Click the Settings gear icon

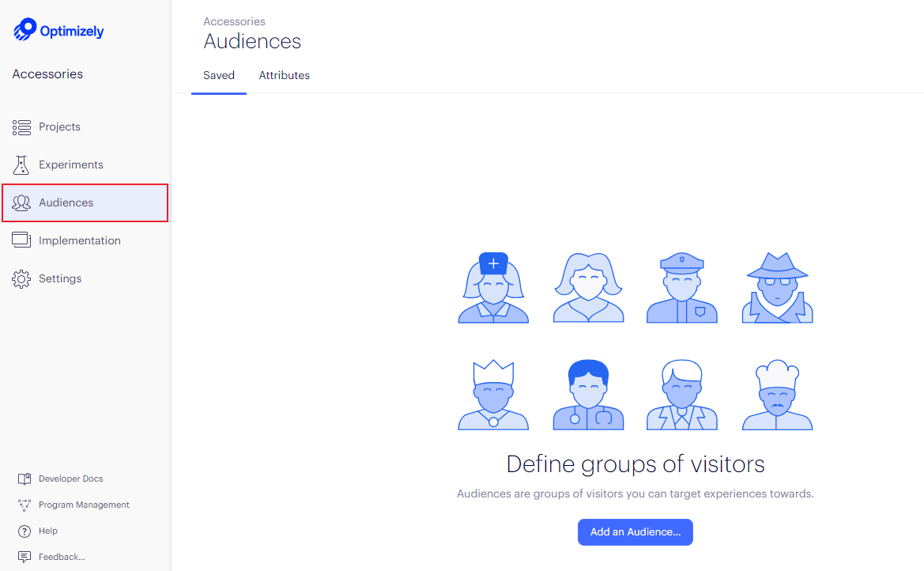click(x=21, y=278)
